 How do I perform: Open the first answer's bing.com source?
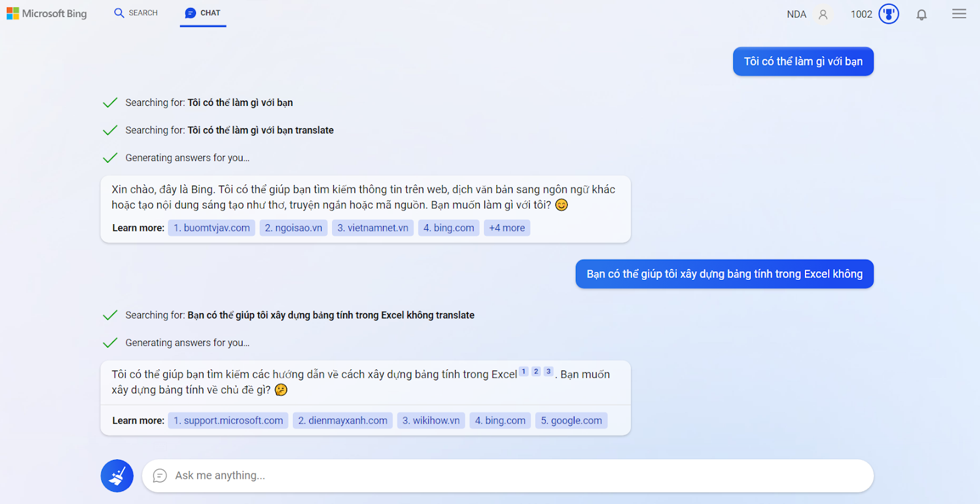[x=448, y=228]
